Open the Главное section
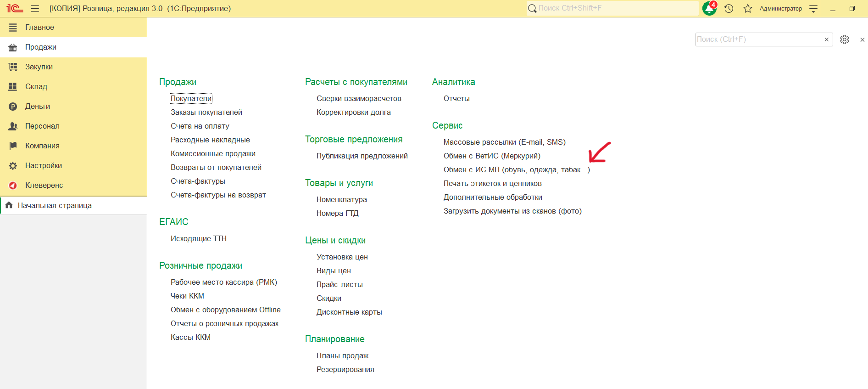Image resolution: width=868 pixels, height=389 pixels. pos(73,28)
